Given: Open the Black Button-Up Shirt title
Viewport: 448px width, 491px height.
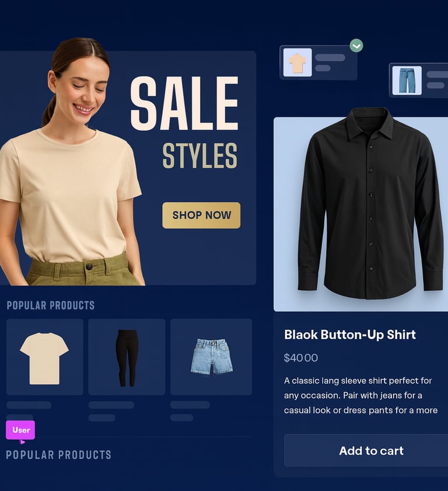Looking at the screenshot, I should [350, 335].
